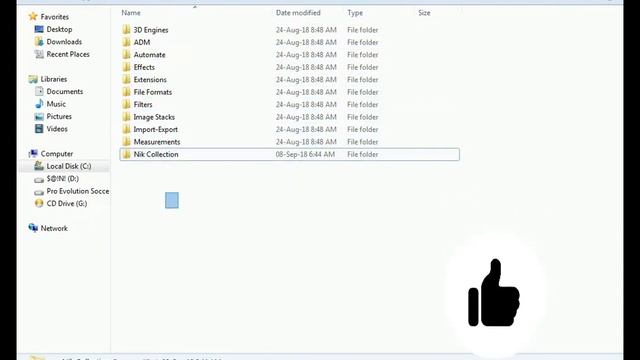
Task: Click the Effects folder name
Action: [x=144, y=67]
